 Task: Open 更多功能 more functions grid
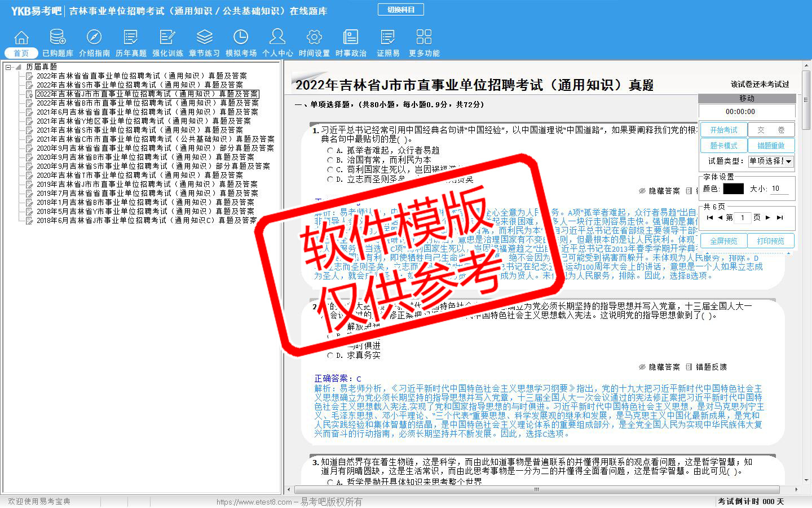coord(424,43)
